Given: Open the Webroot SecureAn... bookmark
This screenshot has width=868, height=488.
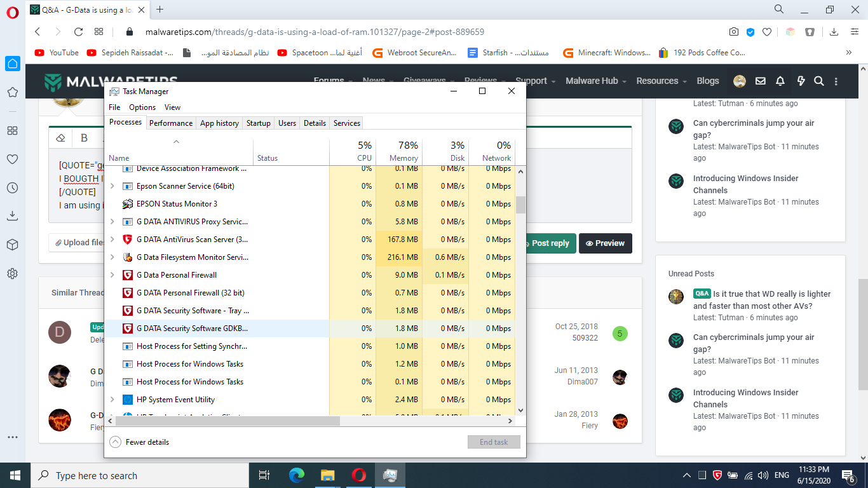Looking at the screenshot, I should [414, 53].
